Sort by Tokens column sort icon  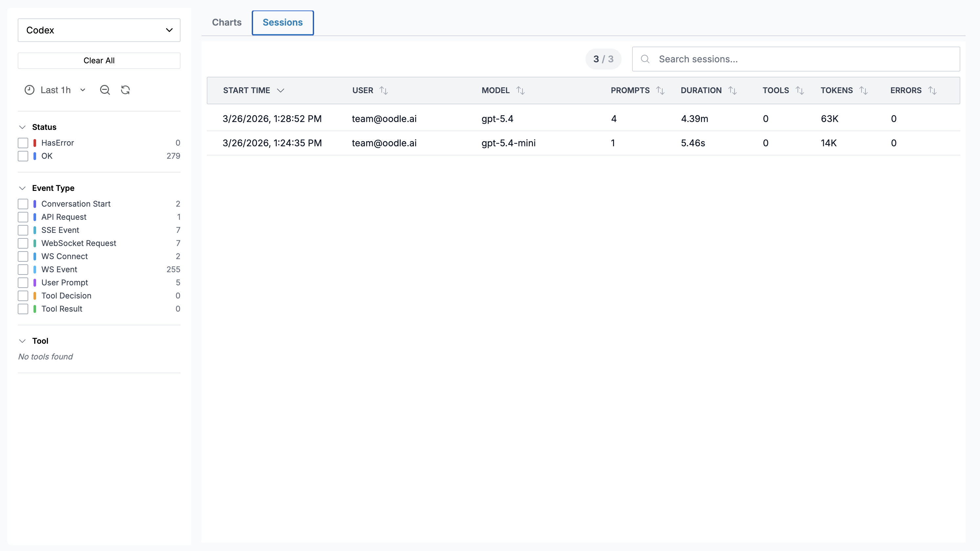863,91
